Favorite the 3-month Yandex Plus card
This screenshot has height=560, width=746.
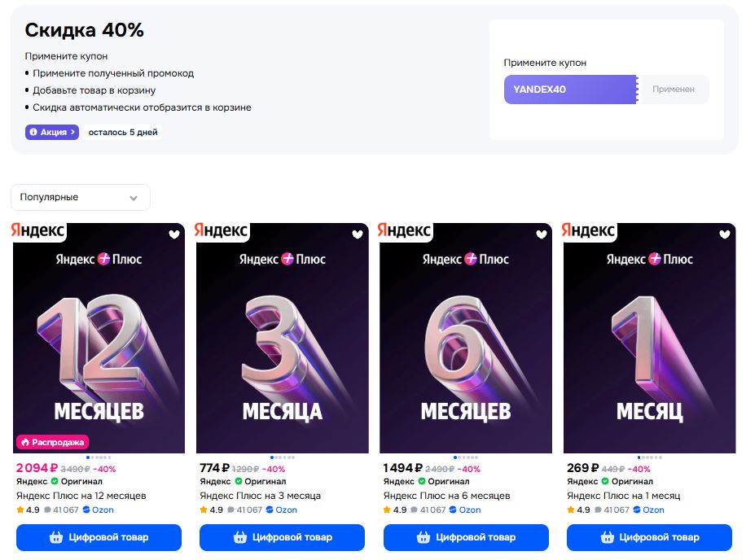(x=358, y=234)
